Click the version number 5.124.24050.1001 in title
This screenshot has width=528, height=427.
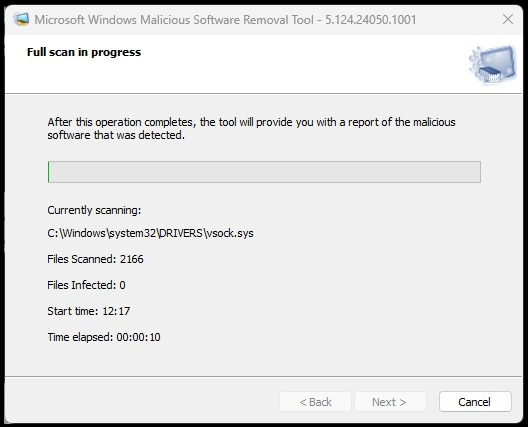tap(370, 20)
